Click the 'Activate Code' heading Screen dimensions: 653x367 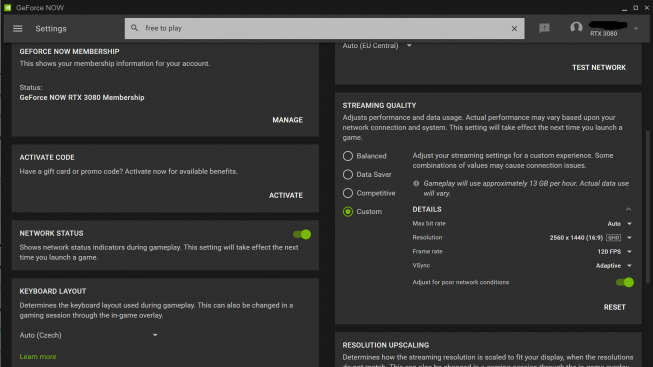[47, 157]
